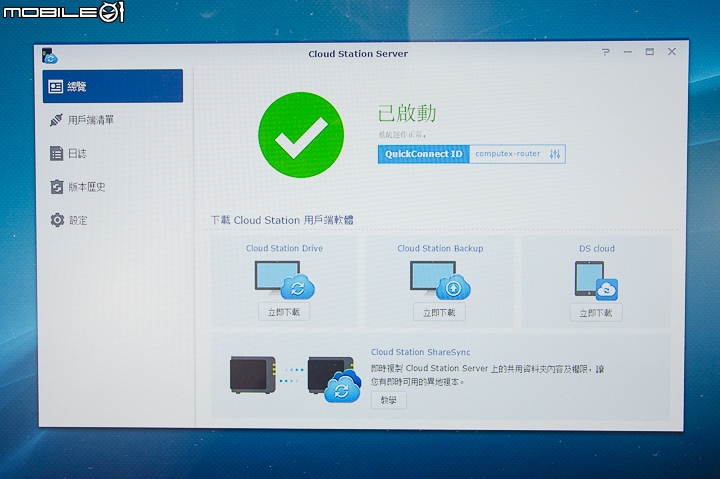
Task: Click the Cloud Station Drive title link
Action: click(x=284, y=248)
